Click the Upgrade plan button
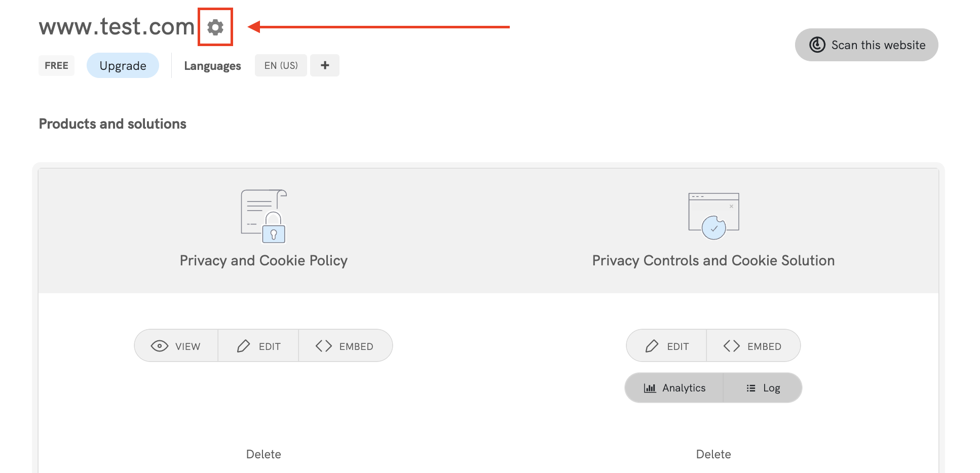This screenshot has width=980, height=473. (x=123, y=66)
